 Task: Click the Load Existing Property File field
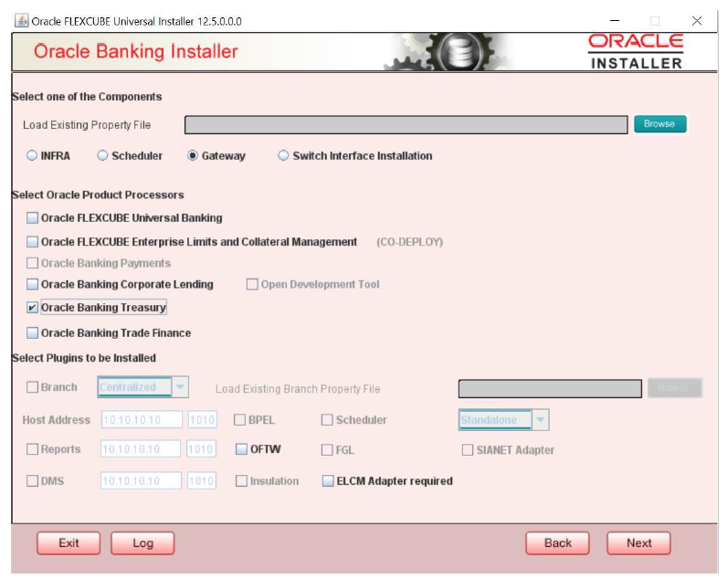(406, 124)
